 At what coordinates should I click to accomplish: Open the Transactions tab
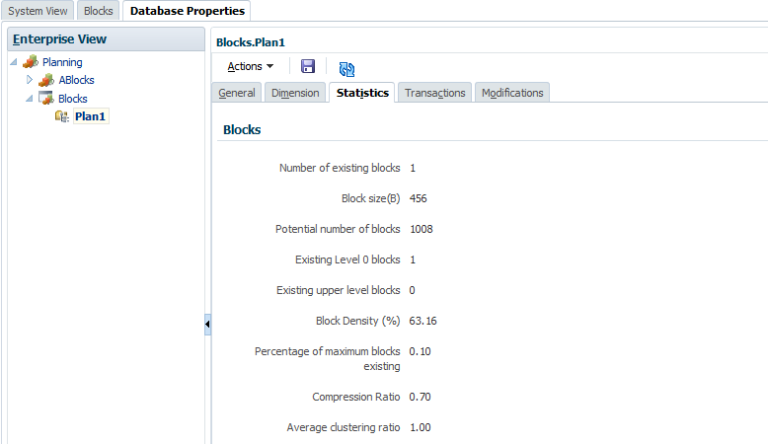click(x=435, y=93)
